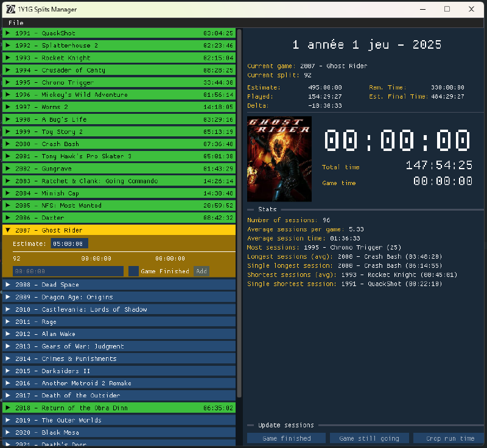
Task: Select the 2019 - The Outer Worlds row
Action: pos(119,420)
